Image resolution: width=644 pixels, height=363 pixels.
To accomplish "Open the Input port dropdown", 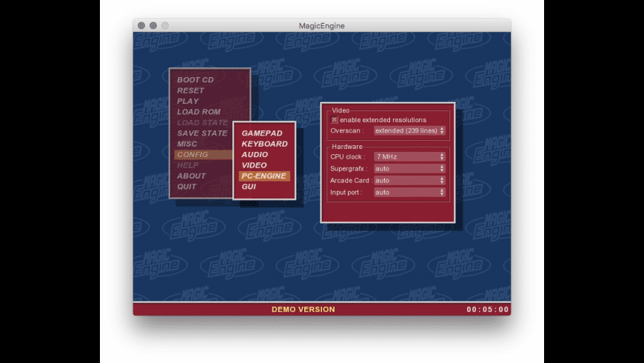I will tap(409, 193).
